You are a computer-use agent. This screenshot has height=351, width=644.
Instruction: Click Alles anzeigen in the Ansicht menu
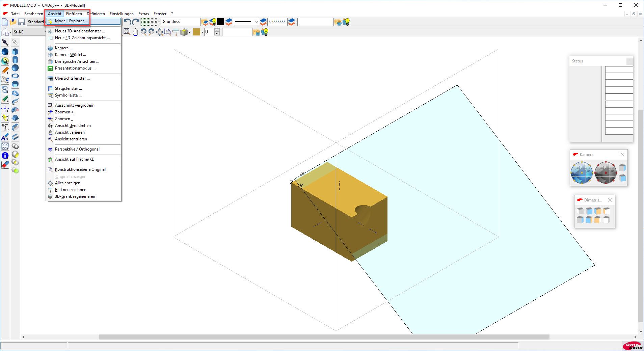[x=83, y=183]
